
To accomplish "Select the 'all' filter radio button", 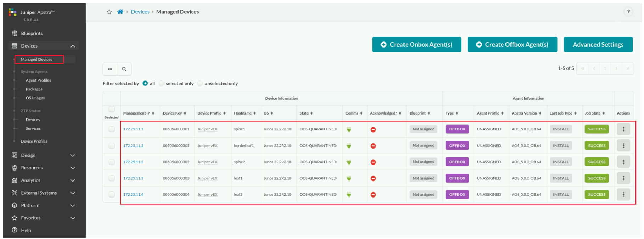I will (145, 83).
